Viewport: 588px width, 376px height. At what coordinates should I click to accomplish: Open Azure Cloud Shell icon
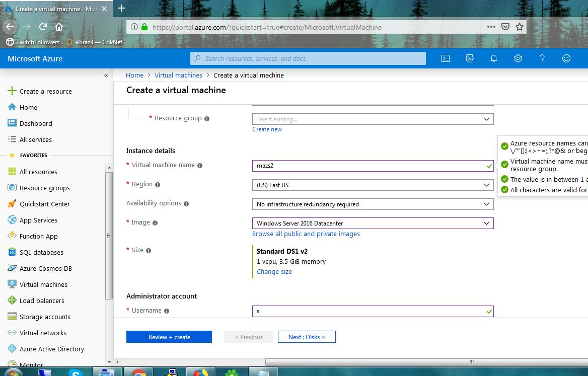coord(445,58)
